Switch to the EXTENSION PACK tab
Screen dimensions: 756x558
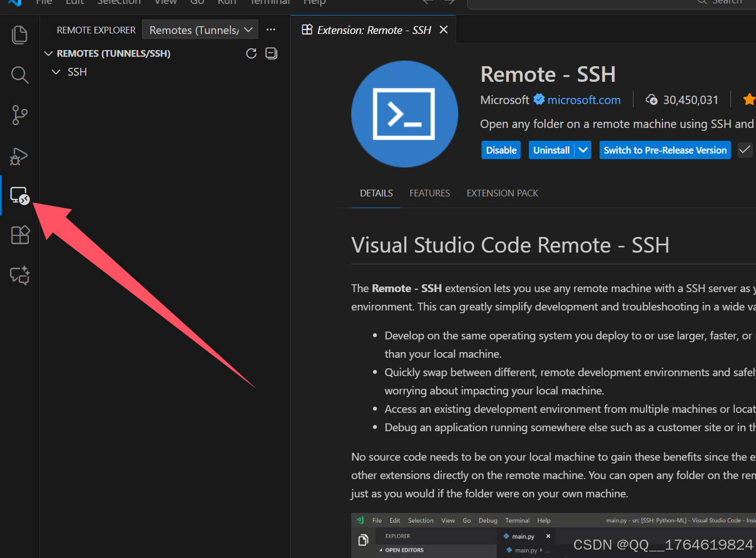(x=503, y=193)
